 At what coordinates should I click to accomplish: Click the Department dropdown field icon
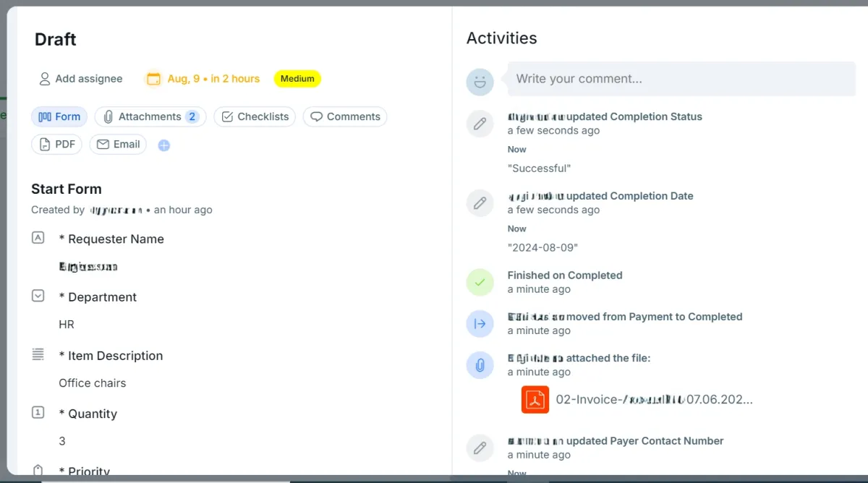click(x=38, y=296)
